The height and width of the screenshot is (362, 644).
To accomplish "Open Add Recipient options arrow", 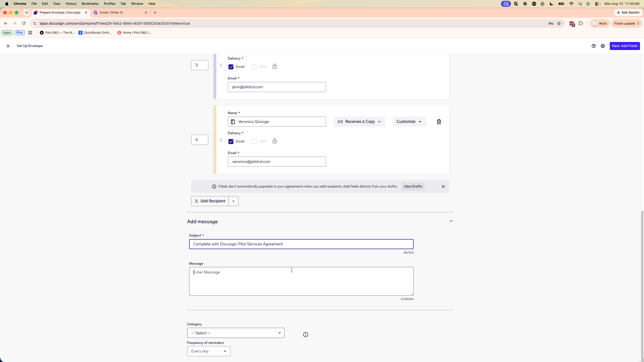I will click(233, 201).
